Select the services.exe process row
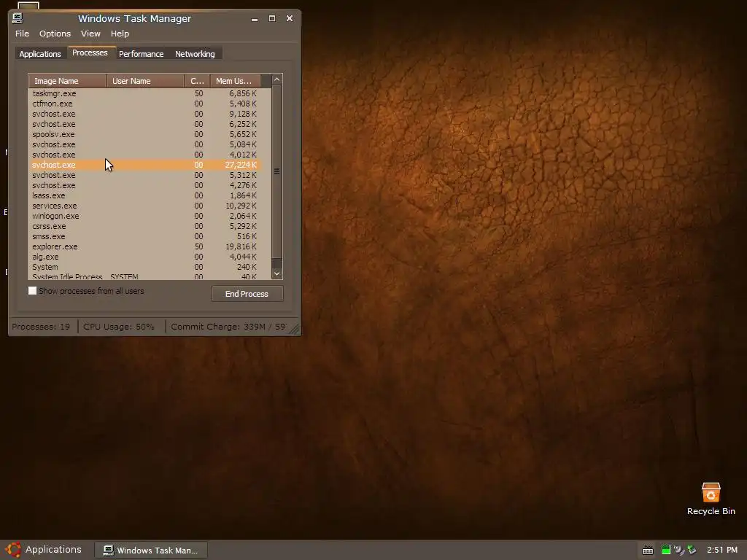Screen dimensions: 747x560 pos(144,206)
